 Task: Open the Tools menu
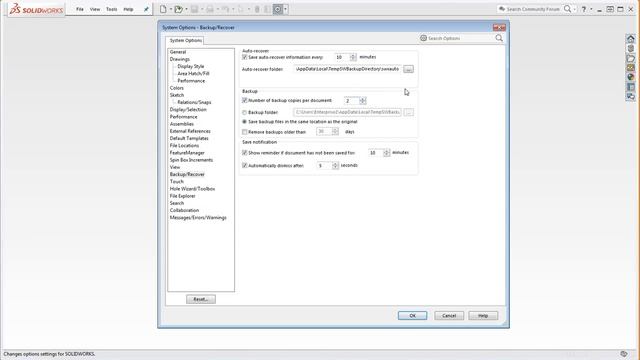[x=111, y=9]
